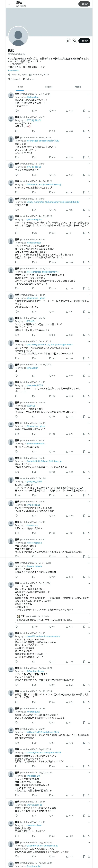This screenshot has width=98, height=868.
Task: Click the Follow button beside search icon
Action: 84,41
